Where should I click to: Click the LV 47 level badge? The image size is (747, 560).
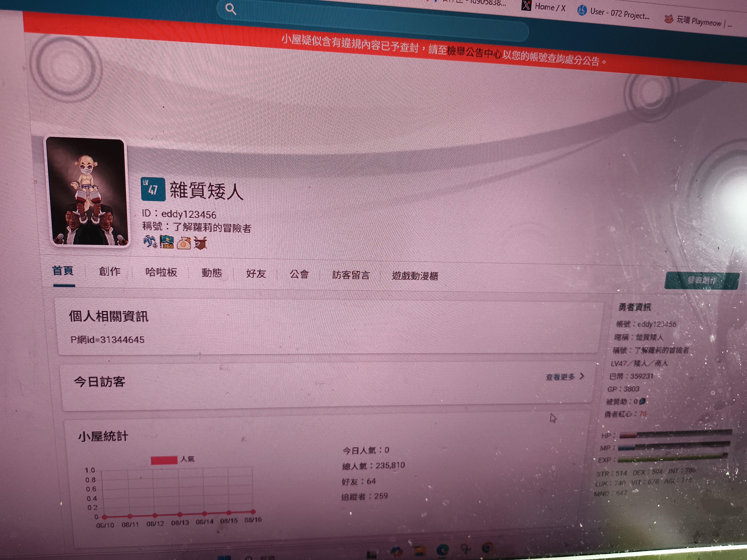153,189
